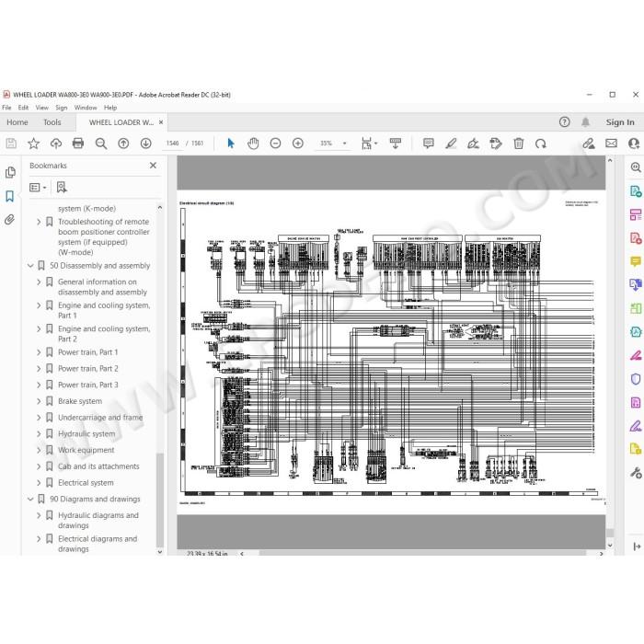Expand the Brake system bookmark
The image size is (644, 644).
[x=39, y=401]
